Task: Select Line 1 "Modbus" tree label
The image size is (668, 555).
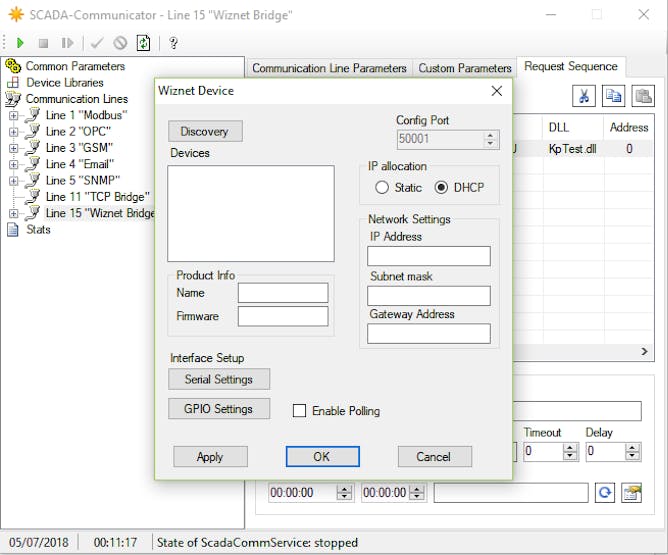Action: [86, 115]
